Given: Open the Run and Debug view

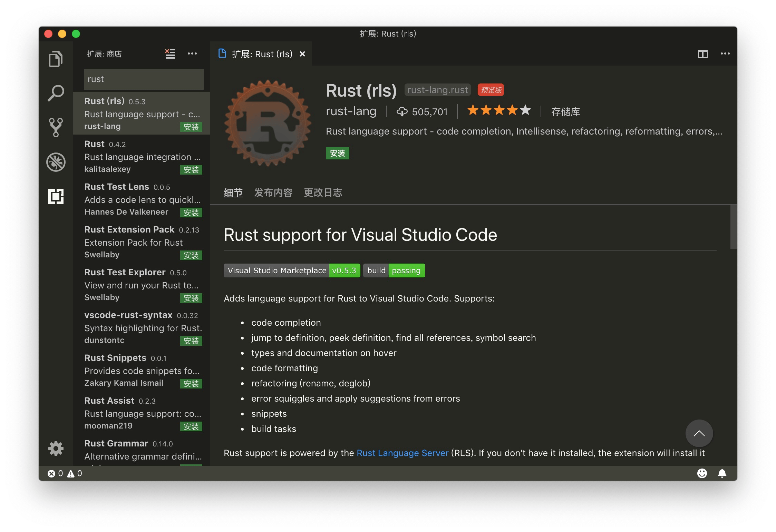Looking at the screenshot, I should (x=56, y=162).
